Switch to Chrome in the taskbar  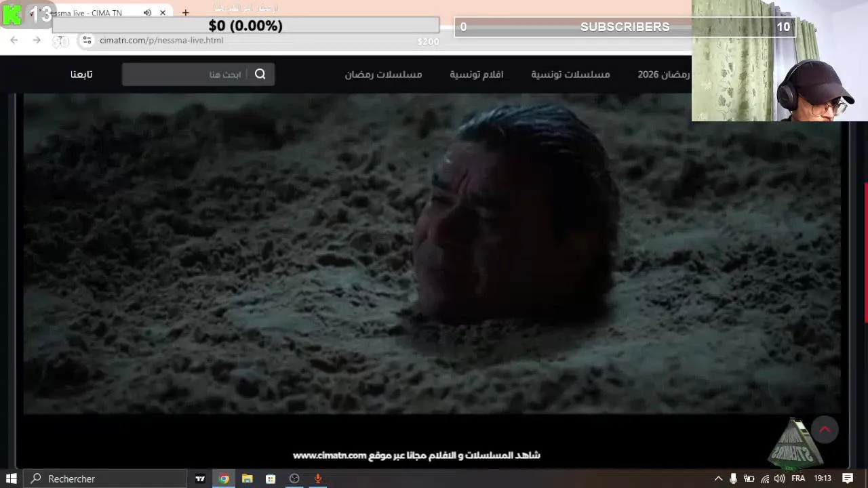(224, 479)
